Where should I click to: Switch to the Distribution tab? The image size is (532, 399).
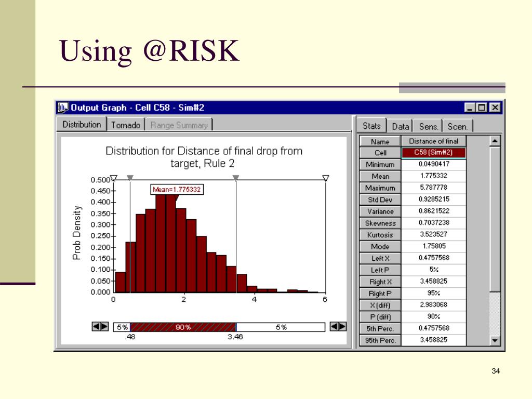pos(82,125)
